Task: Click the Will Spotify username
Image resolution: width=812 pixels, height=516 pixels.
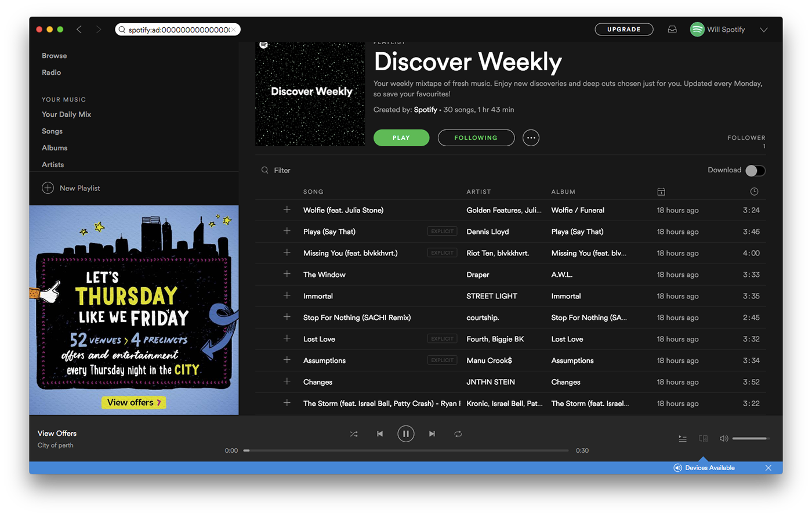Action: pyautogui.click(x=726, y=30)
